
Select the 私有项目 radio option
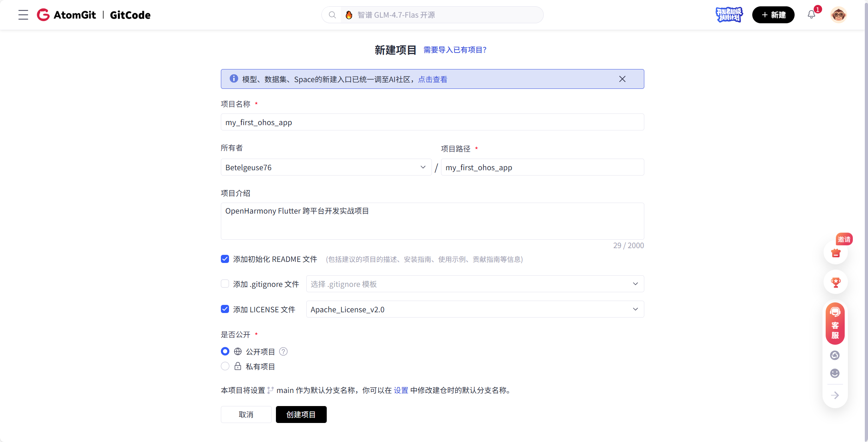pyautogui.click(x=225, y=366)
